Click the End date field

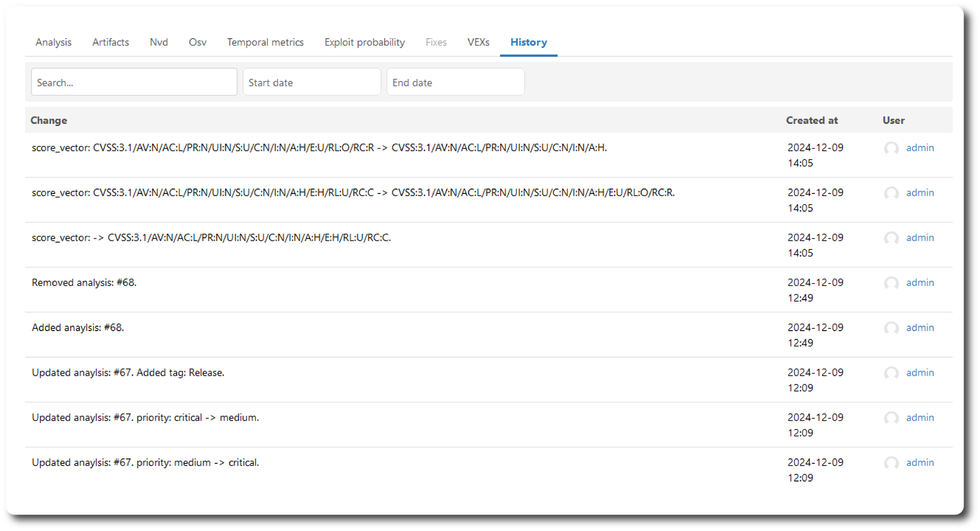(x=455, y=82)
